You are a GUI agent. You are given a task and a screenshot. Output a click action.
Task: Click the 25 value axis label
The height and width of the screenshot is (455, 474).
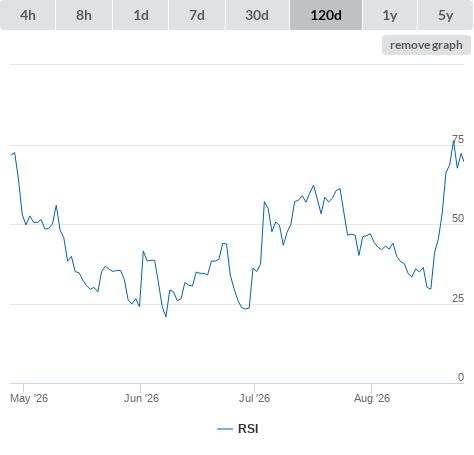click(x=458, y=298)
